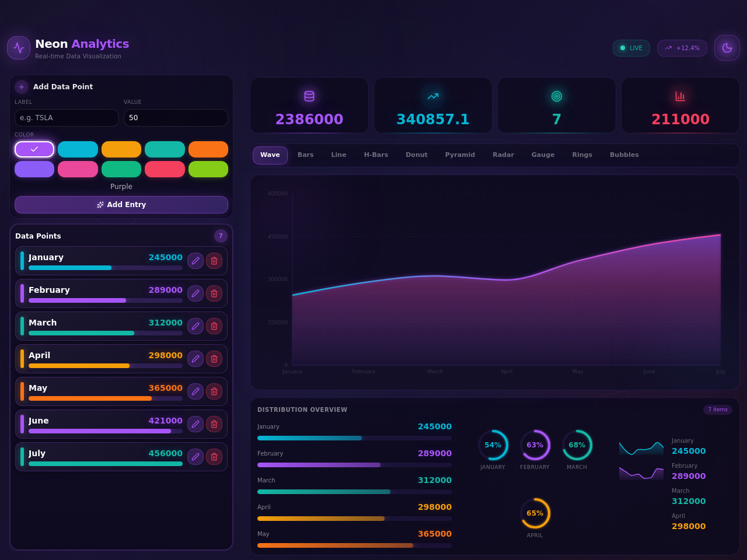
Task: Edit the April data point
Action: [x=196, y=359]
